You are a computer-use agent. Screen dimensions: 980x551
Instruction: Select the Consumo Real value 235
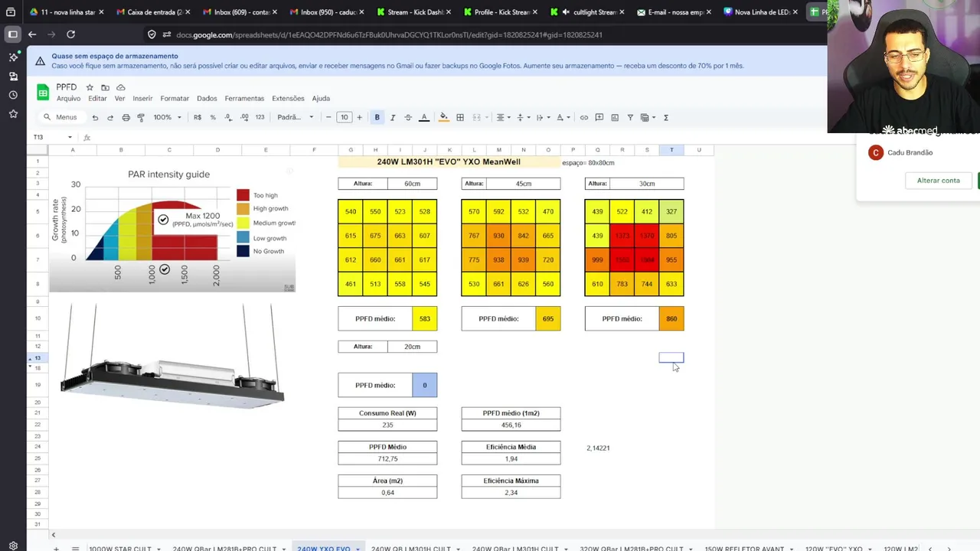click(x=387, y=425)
